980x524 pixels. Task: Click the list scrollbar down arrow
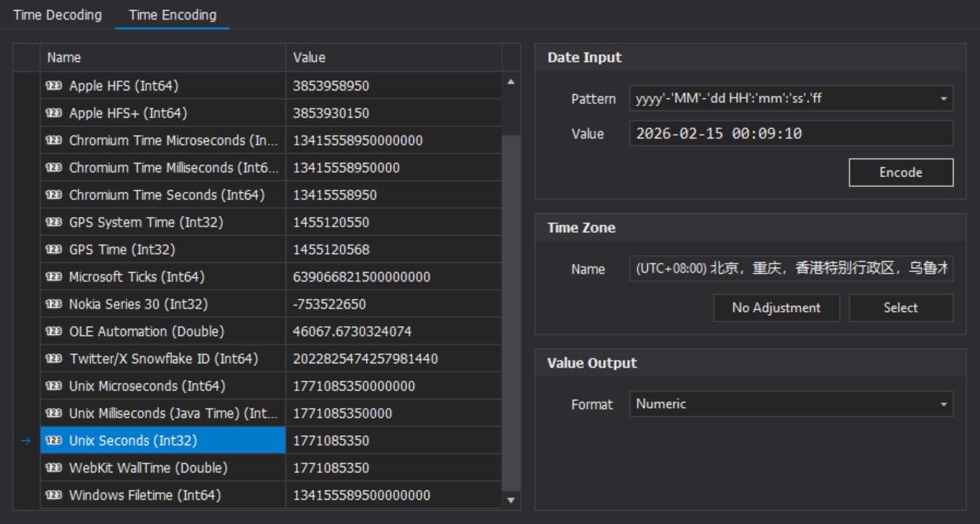[x=510, y=499]
